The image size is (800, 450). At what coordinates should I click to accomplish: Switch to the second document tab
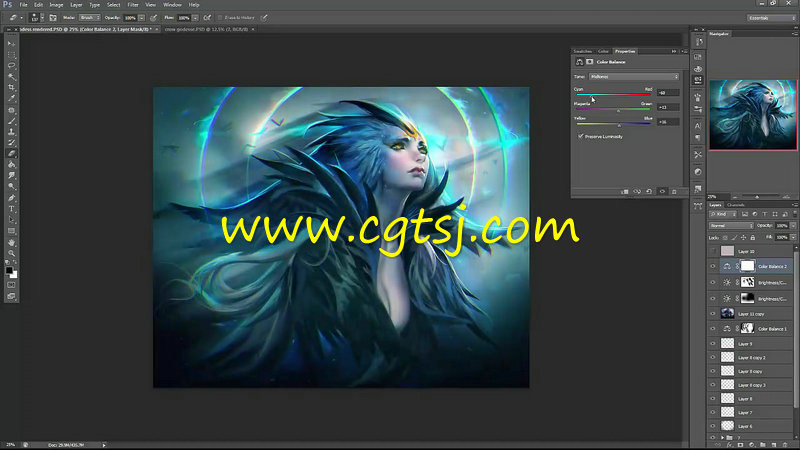coord(207,29)
